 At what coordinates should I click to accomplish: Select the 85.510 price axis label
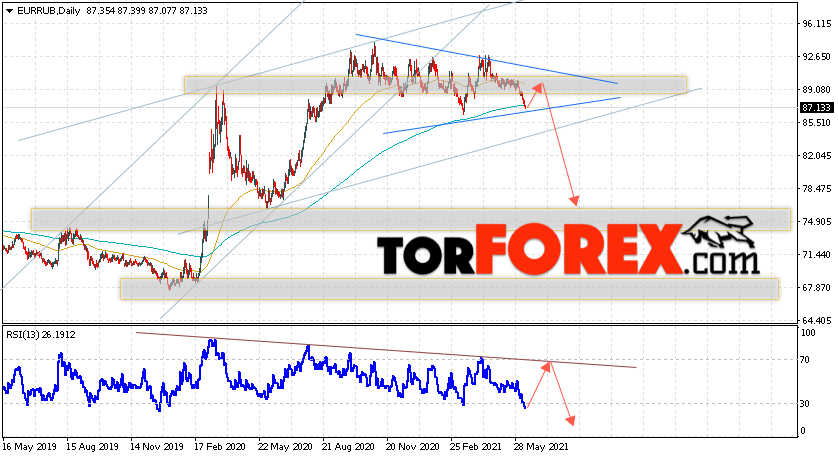coord(816,123)
